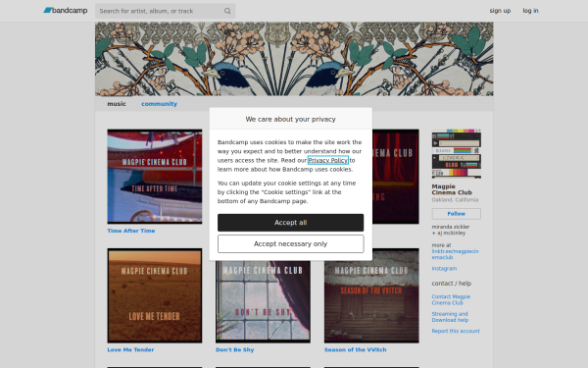Open the log in link

click(530, 11)
